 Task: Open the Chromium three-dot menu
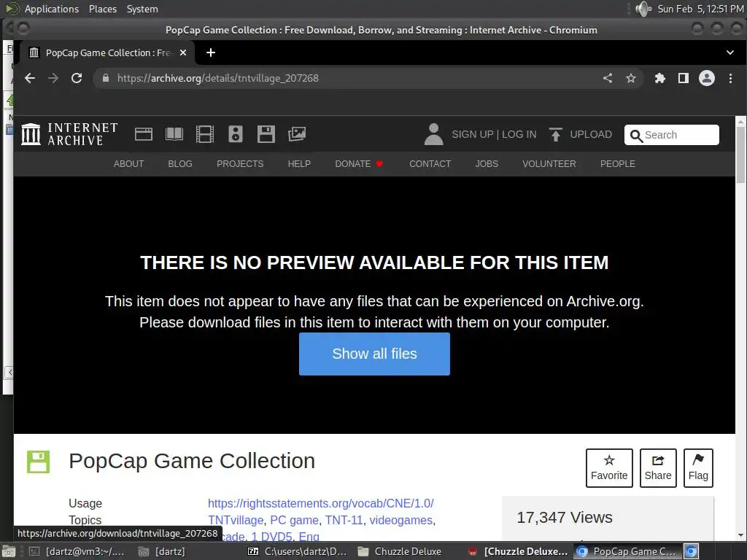pos(730,78)
